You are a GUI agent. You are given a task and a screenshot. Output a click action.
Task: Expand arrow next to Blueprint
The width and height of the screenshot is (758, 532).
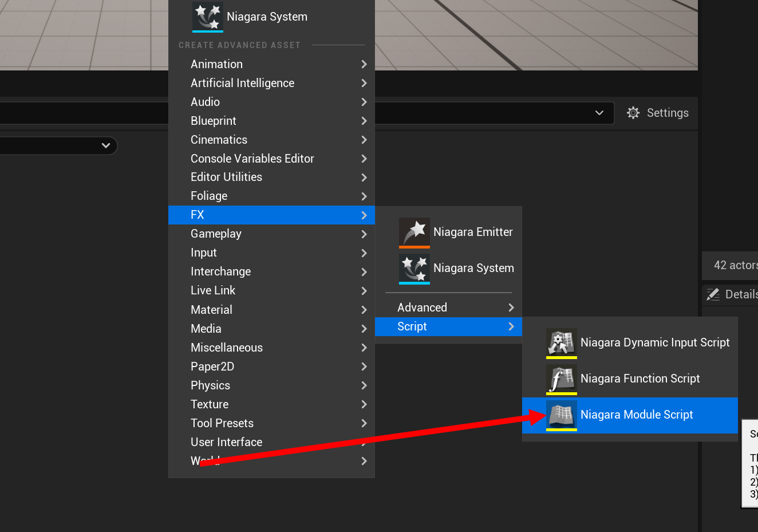364,121
